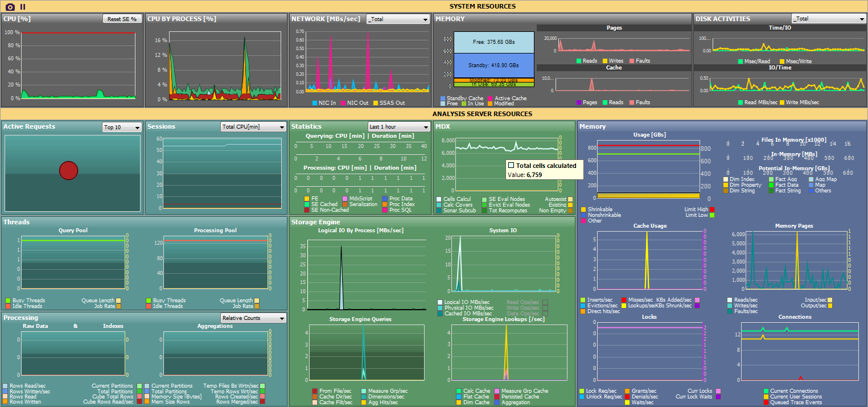
Task: Click the From File/sec legend swatch
Action: pos(315,391)
